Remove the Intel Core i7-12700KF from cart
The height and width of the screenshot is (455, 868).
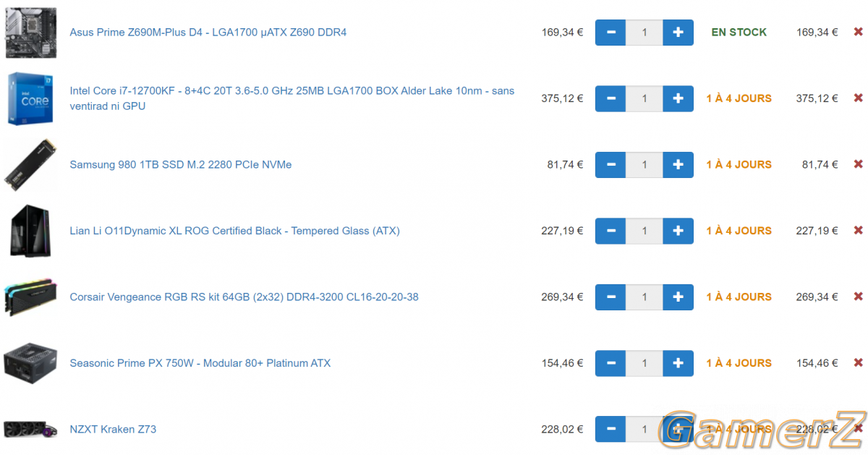coord(859,98)
